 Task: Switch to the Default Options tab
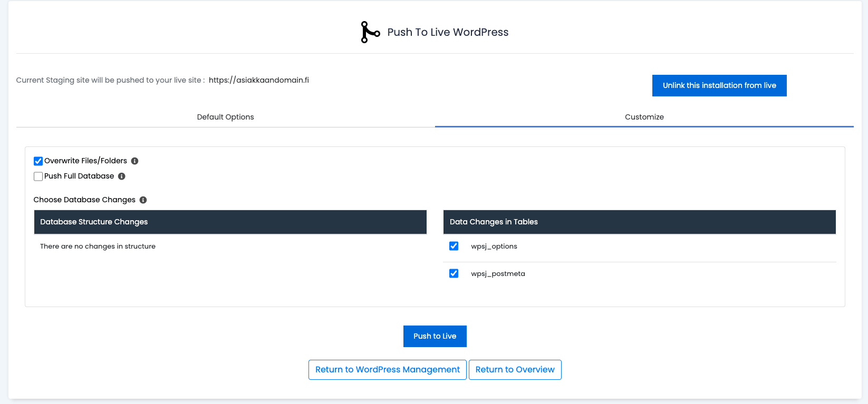225,117
